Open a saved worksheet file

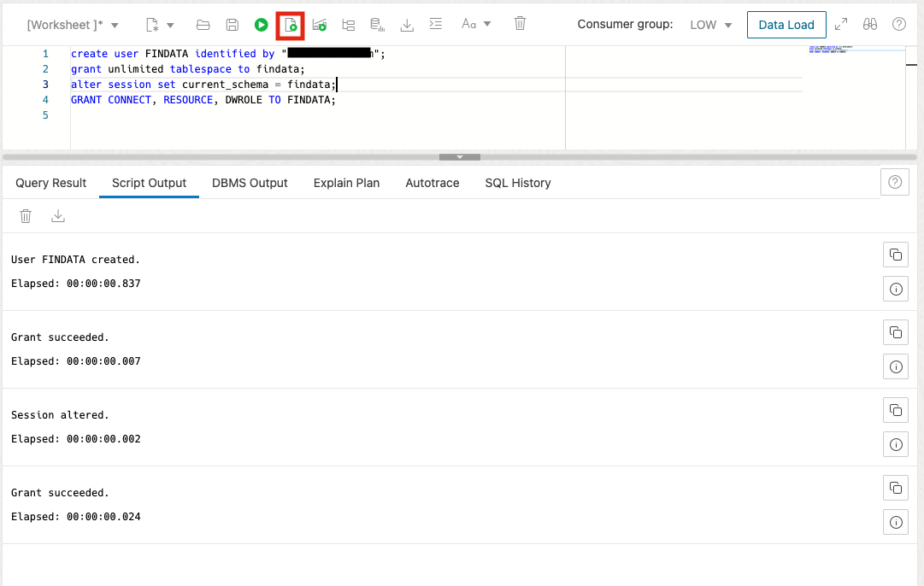coord(203,25)
